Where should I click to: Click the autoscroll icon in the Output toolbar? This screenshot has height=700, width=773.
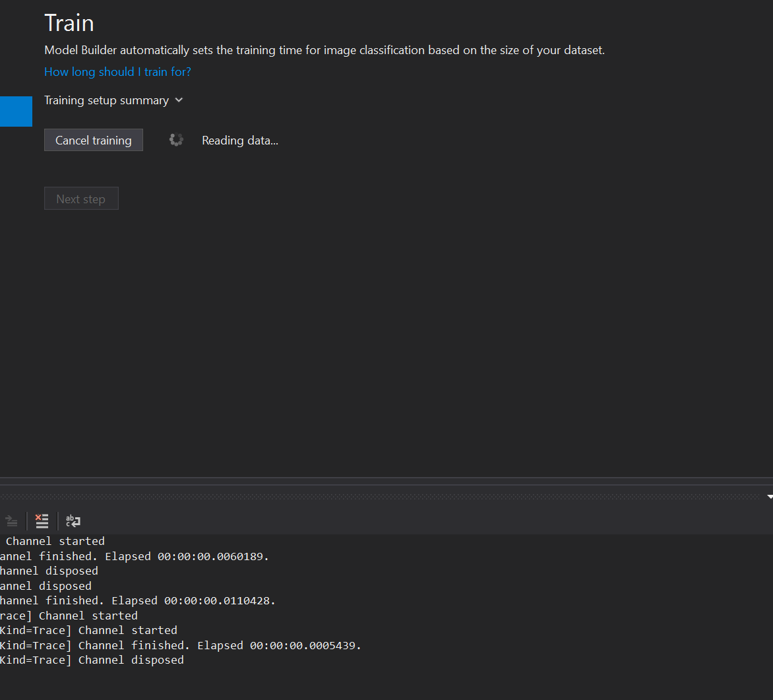11,521
